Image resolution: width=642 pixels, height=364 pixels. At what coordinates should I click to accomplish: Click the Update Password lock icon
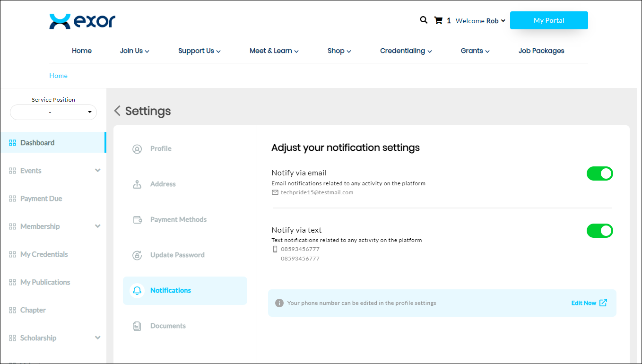pyautogui.click(x=137, y=255)
